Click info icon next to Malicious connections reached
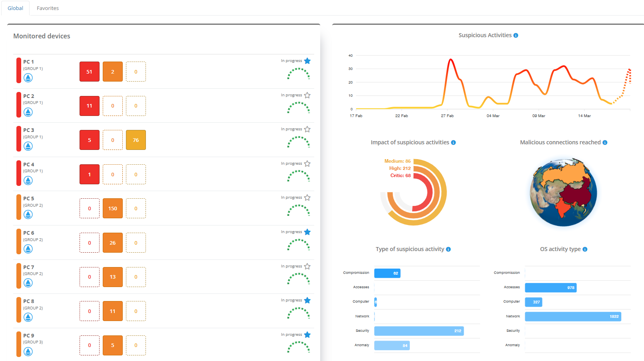Image resolution: width=644 pixels, height=361 pixels. point(605,143)
